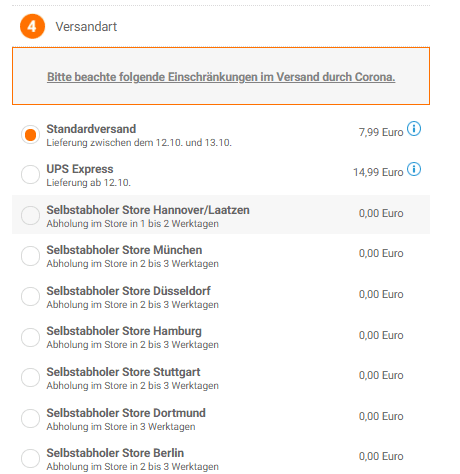This screenshot has width=460, height=474.
Task: Click Dortmund's 'Abholung im Store in 3 Werktagen' text
Action: click(121, 427)
